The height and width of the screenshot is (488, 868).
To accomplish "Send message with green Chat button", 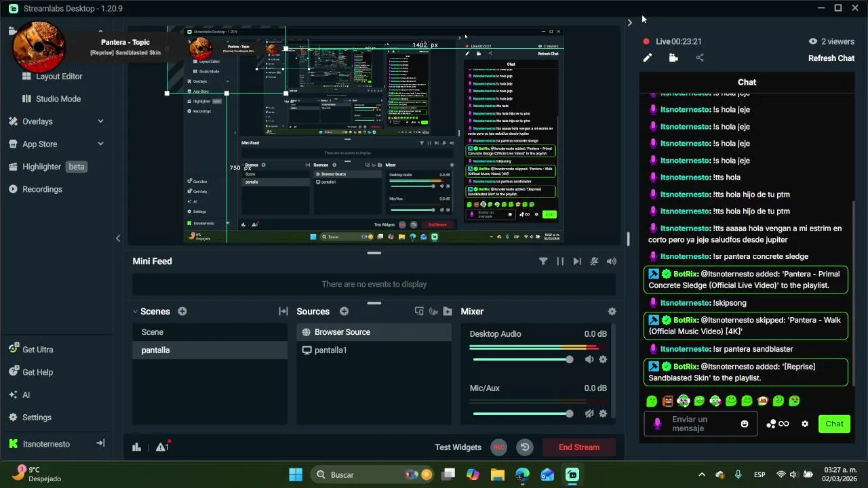I will pyautogui.click(x=834, y=424).
